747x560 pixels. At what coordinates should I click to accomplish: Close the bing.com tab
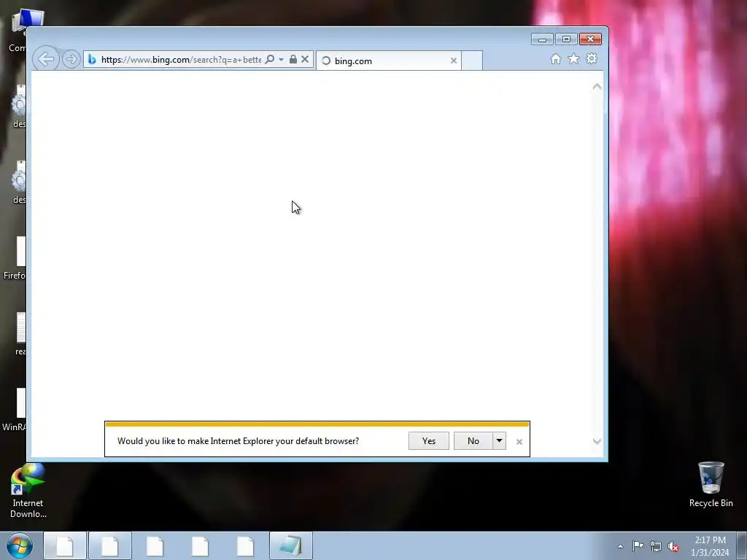click(454, 61)
